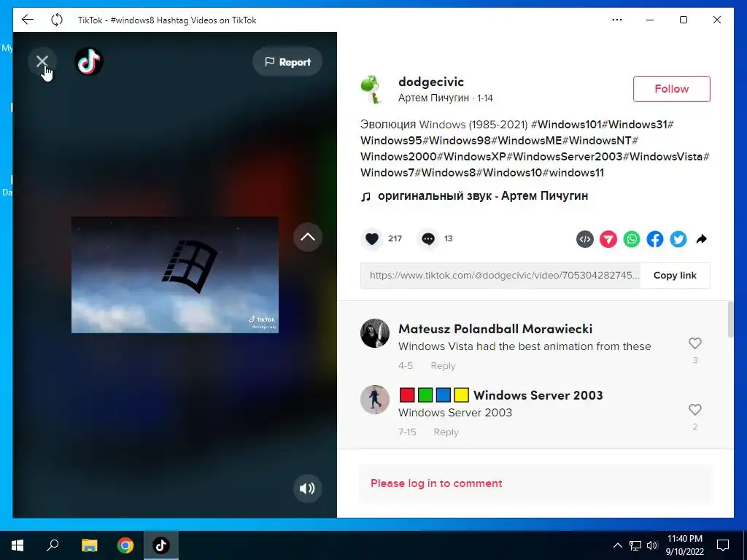
Task: Play or pause the Windows logo video
Action: coord(175,275)
